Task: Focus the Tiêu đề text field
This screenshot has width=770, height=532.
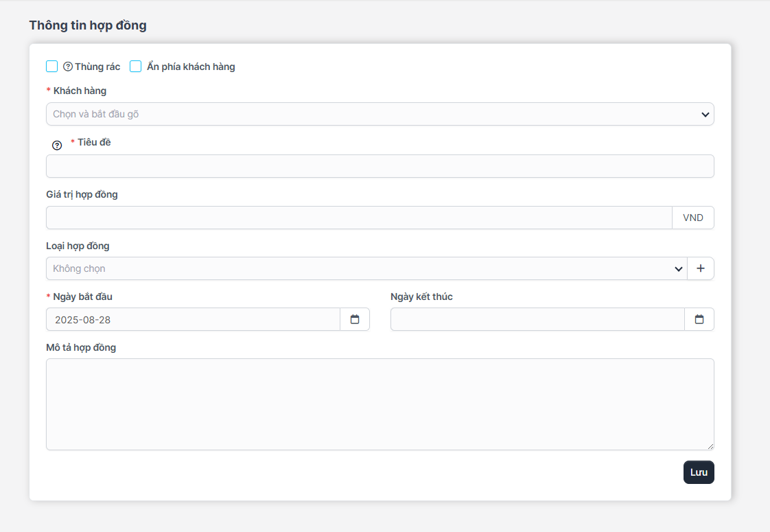Action: (x=380, y=166)
